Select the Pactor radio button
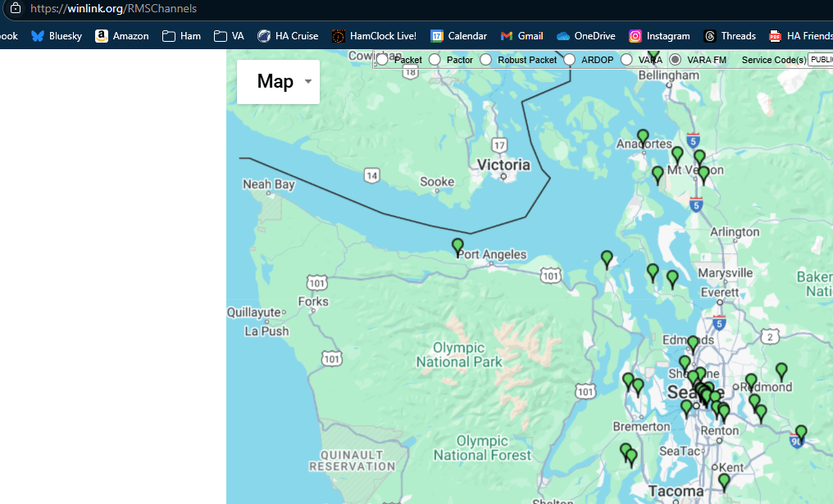 pos(435,60)
